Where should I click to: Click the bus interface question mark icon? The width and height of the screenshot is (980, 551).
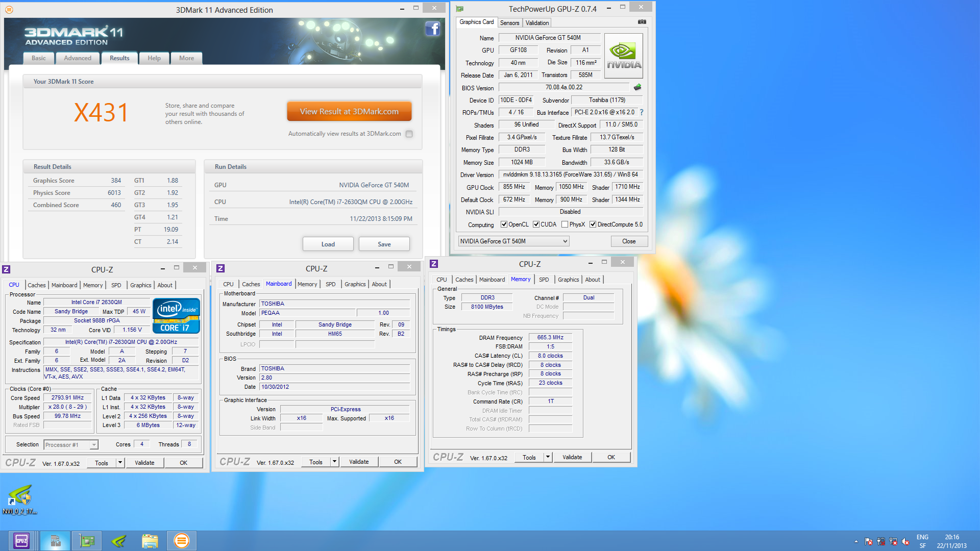642,112
